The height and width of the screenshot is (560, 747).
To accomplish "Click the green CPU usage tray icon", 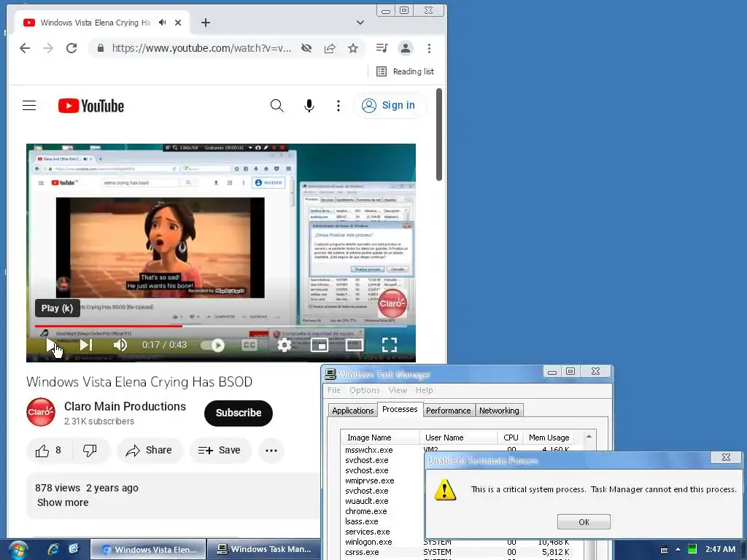I will 692,549.
